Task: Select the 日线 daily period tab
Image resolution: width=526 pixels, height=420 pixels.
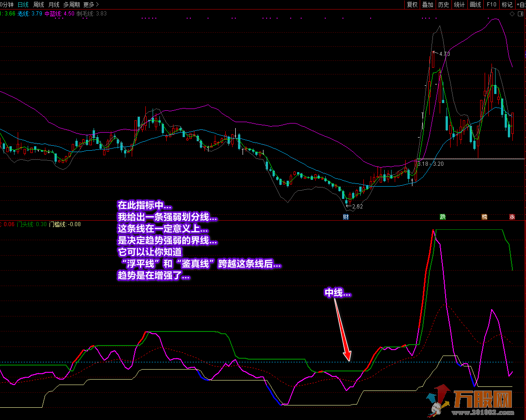Action: point(23,5)
